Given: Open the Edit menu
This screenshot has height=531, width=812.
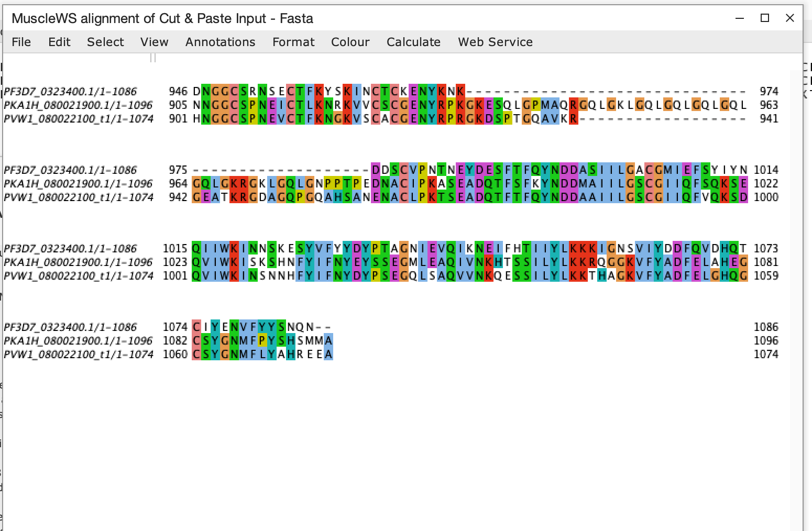Looking at the screenshot, I should (x=59, y=42).
